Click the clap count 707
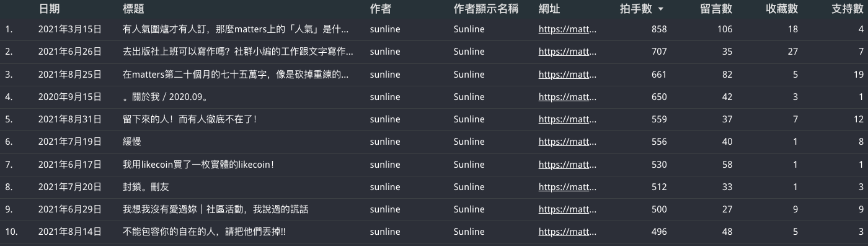This screenshot has height=246, width=868. click(x=659, y=52)
